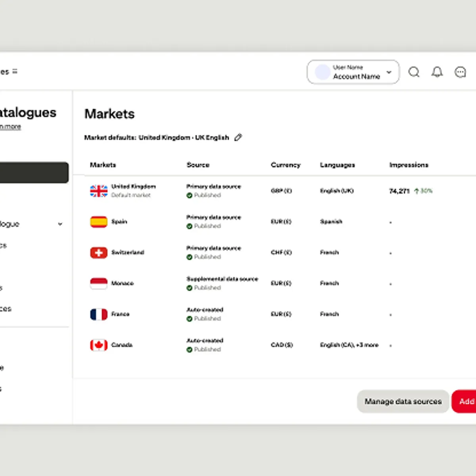The width and height of the screenshot is (476, 476).
Task: Click the user avatar circle
Action: [x=322, y=72]
